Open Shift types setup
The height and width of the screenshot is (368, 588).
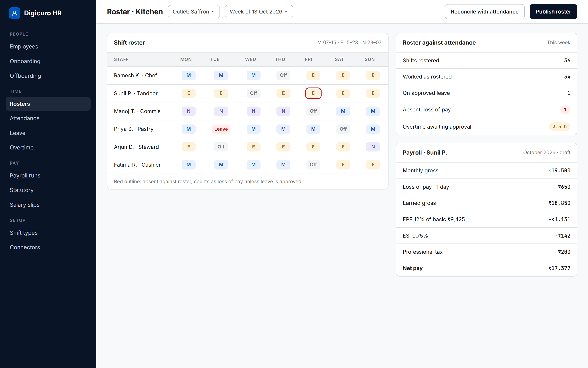[48, 233]
